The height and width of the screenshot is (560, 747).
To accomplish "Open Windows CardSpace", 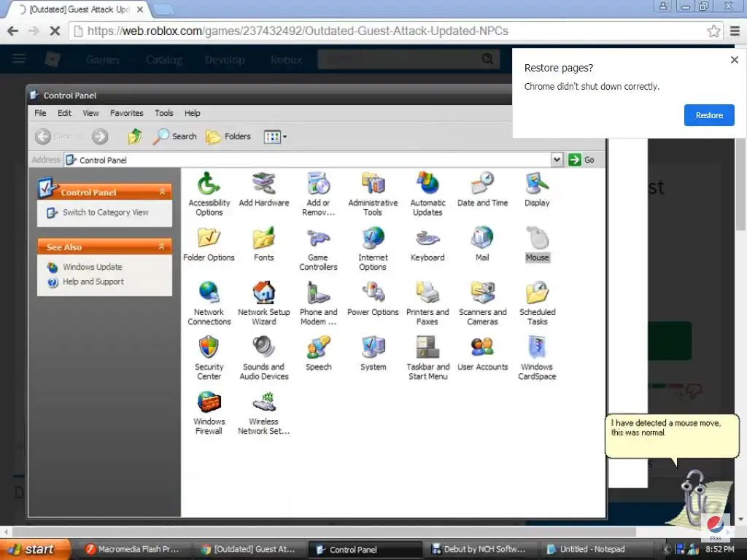I will pos(537,358).
